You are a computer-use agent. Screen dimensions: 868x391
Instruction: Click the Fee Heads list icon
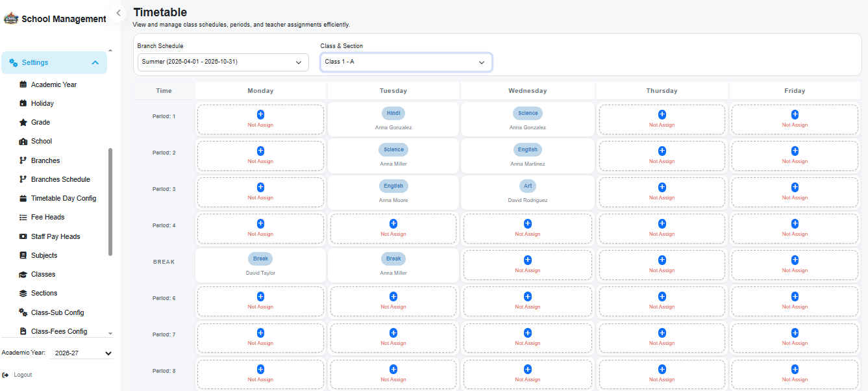[23, 217]
